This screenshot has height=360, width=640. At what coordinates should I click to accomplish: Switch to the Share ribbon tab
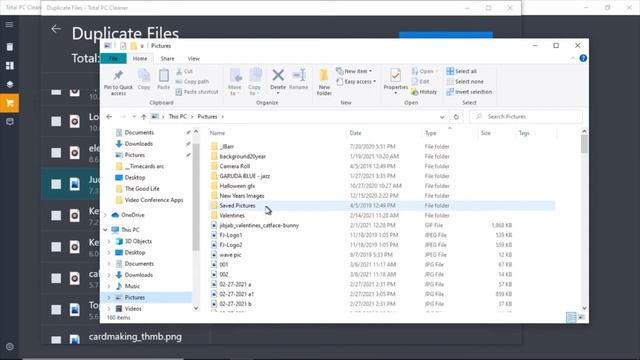pos(167,59)
